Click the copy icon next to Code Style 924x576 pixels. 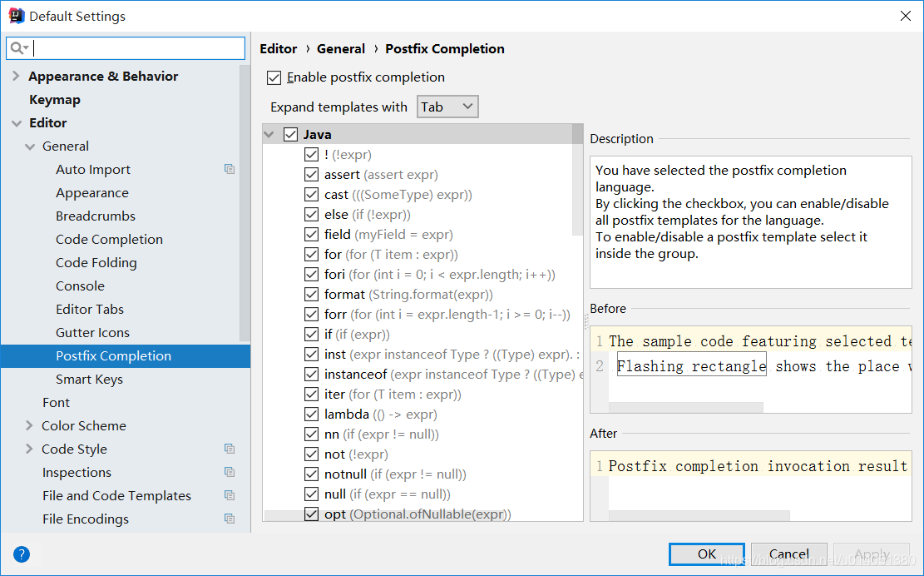(x=230, y=449)
